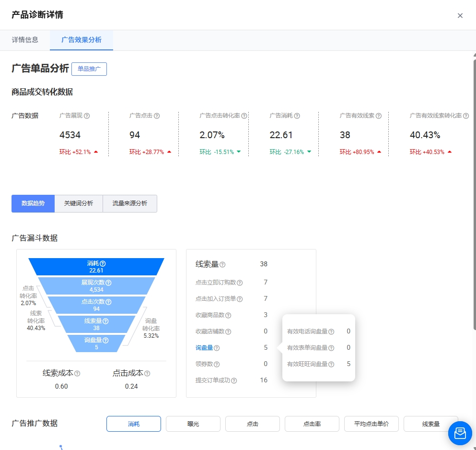Click the help icon next to 线索成本
Viewport: 476px width, 450px height.
(78, 373)
